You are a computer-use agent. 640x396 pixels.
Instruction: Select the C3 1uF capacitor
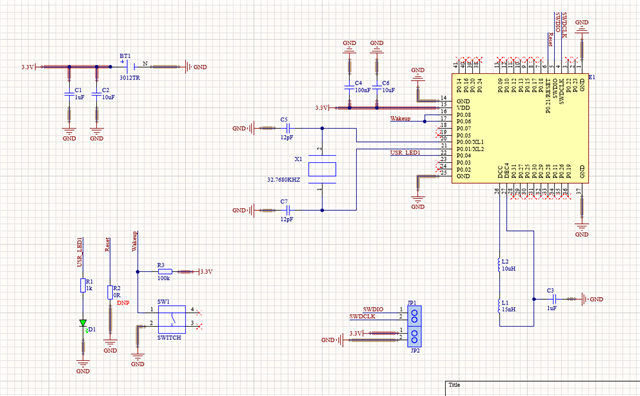[554, 299]
